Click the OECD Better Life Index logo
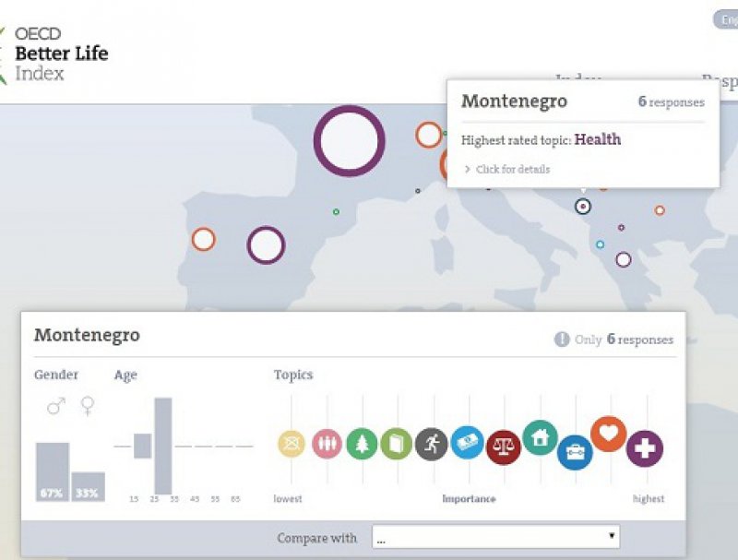This screenshot has width=738, height=560. click(x=55, y=53)
